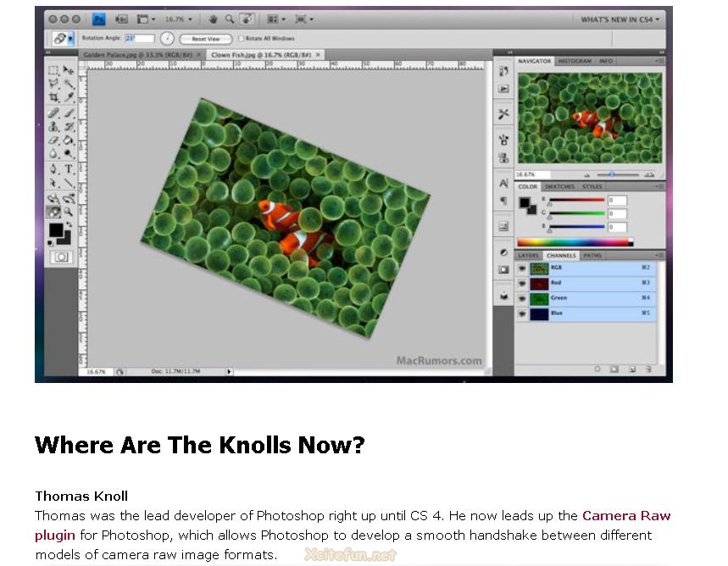Click the foreground color swatch in toolbox
Screen dimensions: 728x566
(56, 230)
